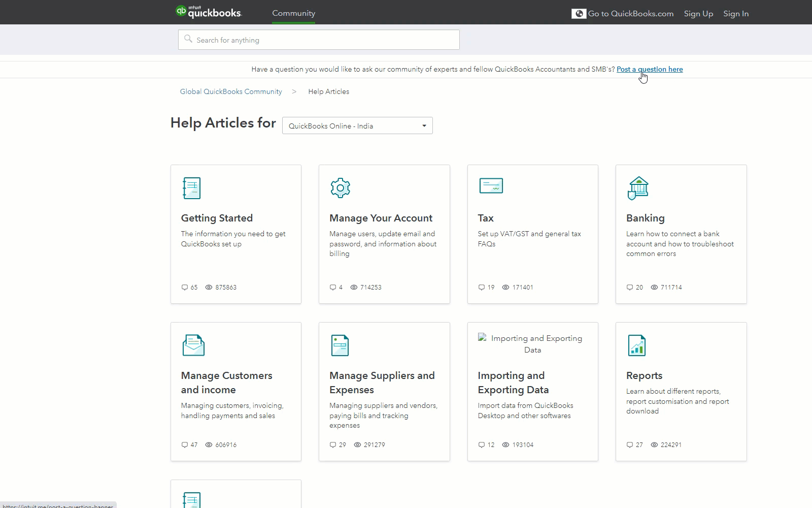812x508 pixels.
Task: Open Manage Customers and income title
Action: (227, 383)
